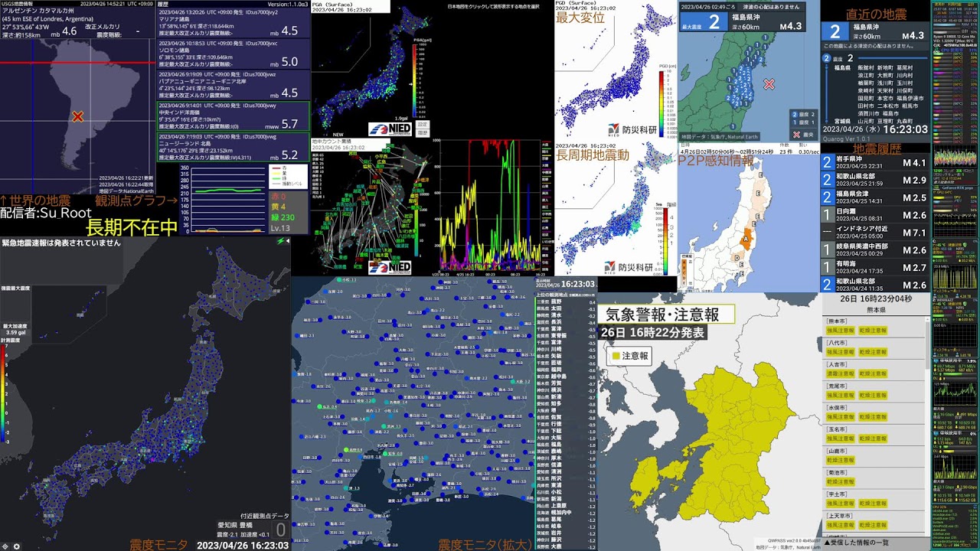The width and height of the screenshot is (980, 551).
Task: Click intensity 1 badge for 日向灘 entry
Action: coord(827,215)
